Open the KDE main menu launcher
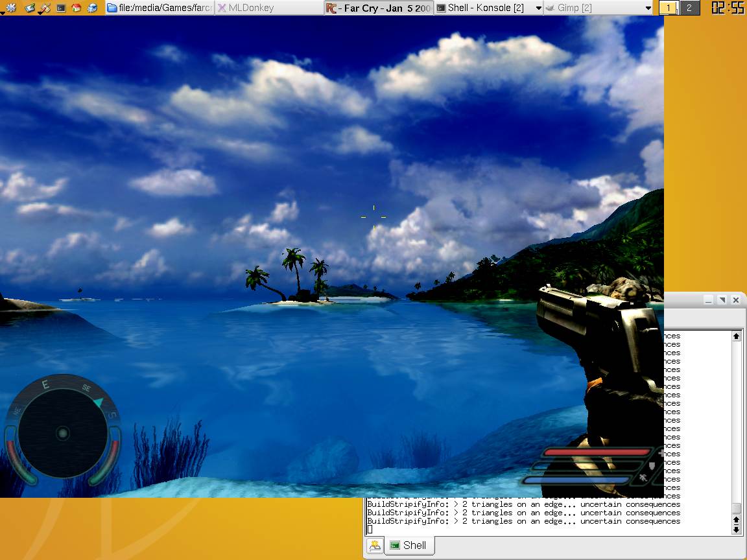 (x=10, y=8)
